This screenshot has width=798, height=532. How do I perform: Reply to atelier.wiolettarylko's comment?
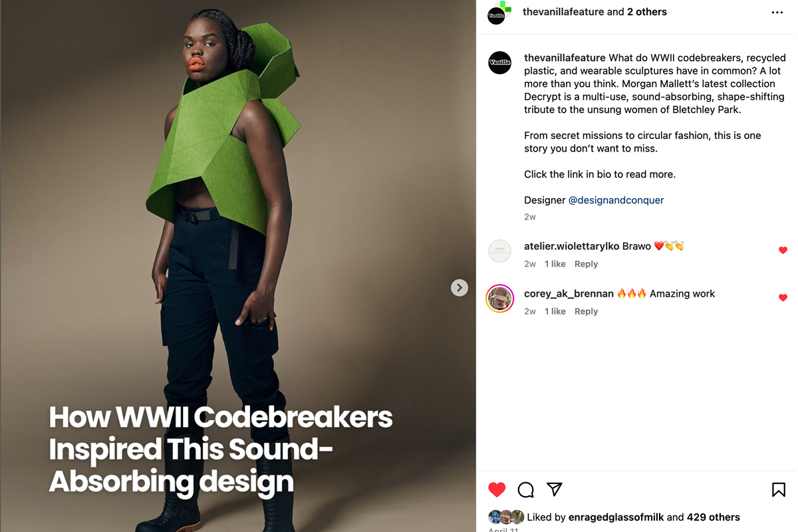(x=586, y=264)
